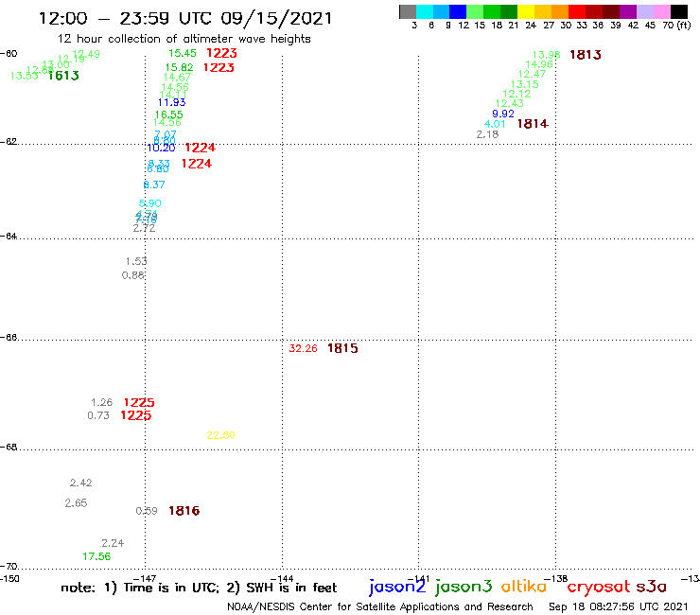Click the -144 longitude axis label
The image size is (700, 615).
pos(282,578)
